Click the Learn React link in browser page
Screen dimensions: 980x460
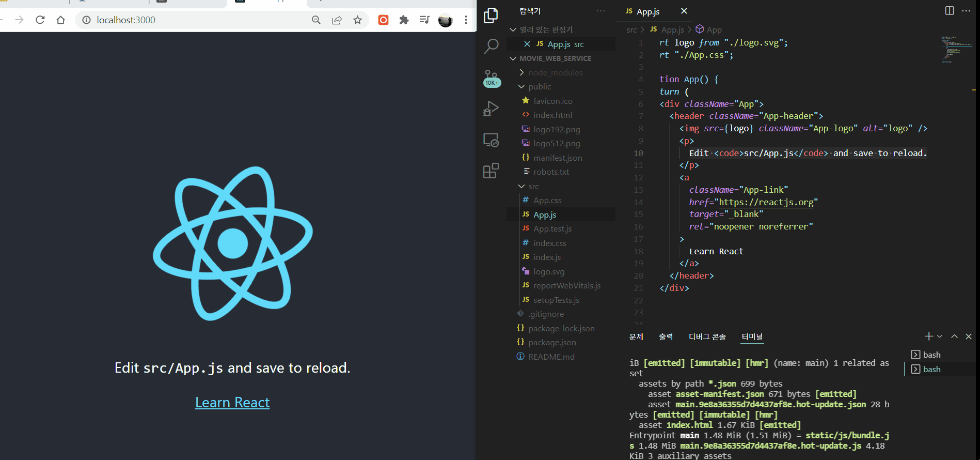click(232, 403)
